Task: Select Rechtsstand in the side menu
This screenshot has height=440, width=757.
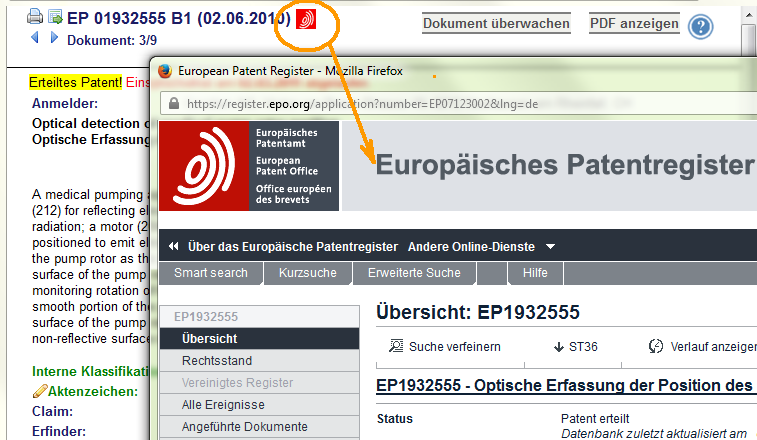Action: pos(259,361)
